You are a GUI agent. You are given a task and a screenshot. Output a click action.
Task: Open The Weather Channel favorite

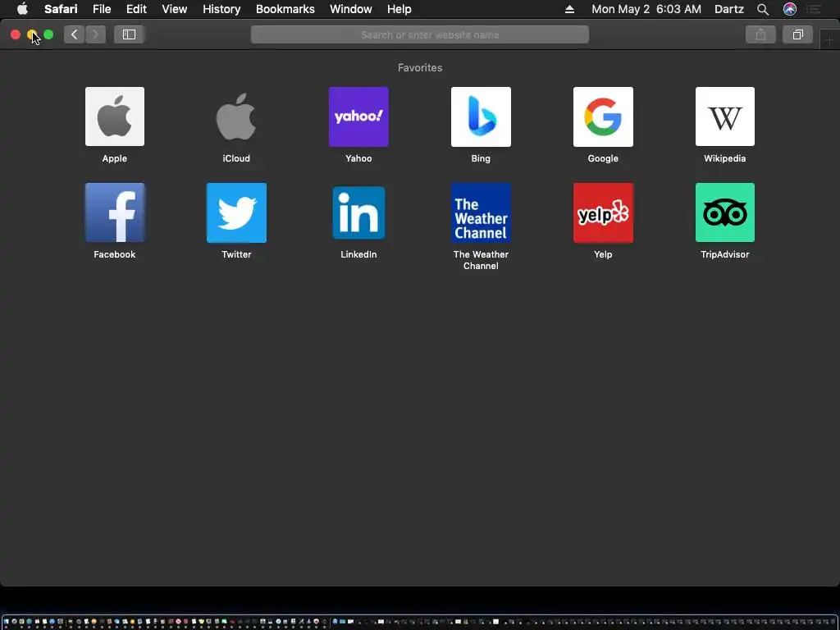click(481, 212)
